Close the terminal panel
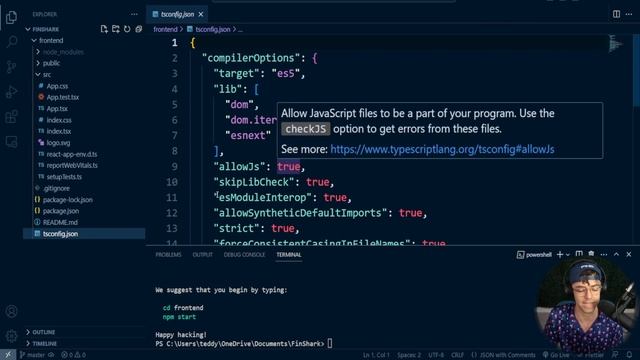This screenshot has height=360, width=640. [x=629, y=254]
